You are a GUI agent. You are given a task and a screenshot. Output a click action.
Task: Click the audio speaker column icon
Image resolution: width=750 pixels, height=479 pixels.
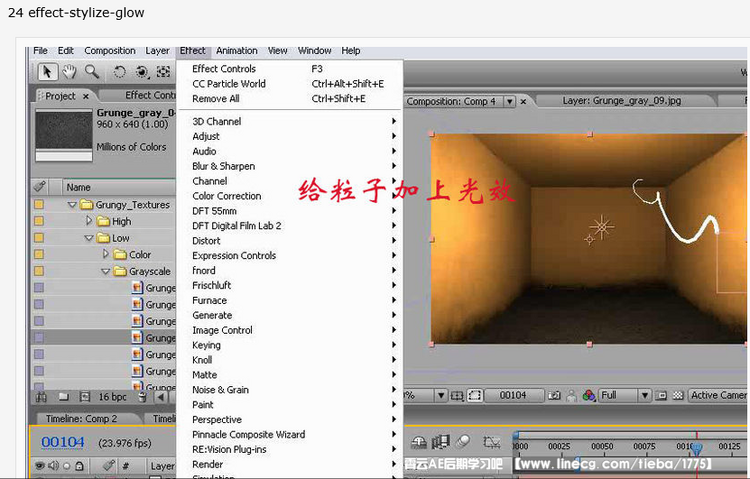coord(53,465)
